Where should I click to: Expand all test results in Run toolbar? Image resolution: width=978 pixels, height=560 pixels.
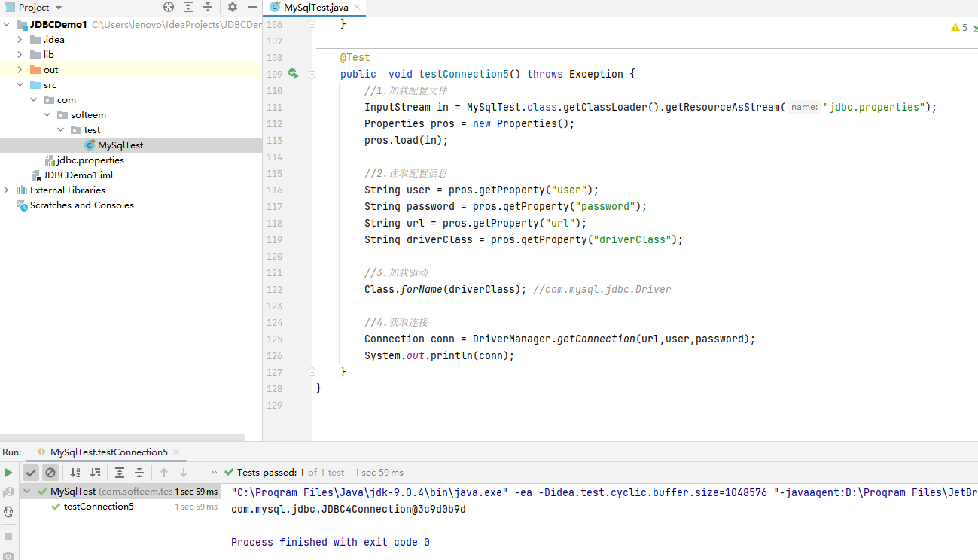pyautogui.click(x=120, y=473)
